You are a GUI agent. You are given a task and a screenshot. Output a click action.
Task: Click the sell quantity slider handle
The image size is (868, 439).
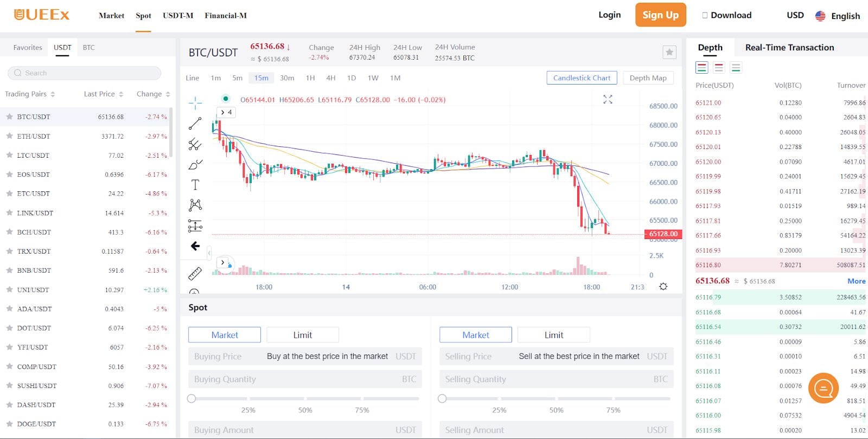(x=442, y=398)
